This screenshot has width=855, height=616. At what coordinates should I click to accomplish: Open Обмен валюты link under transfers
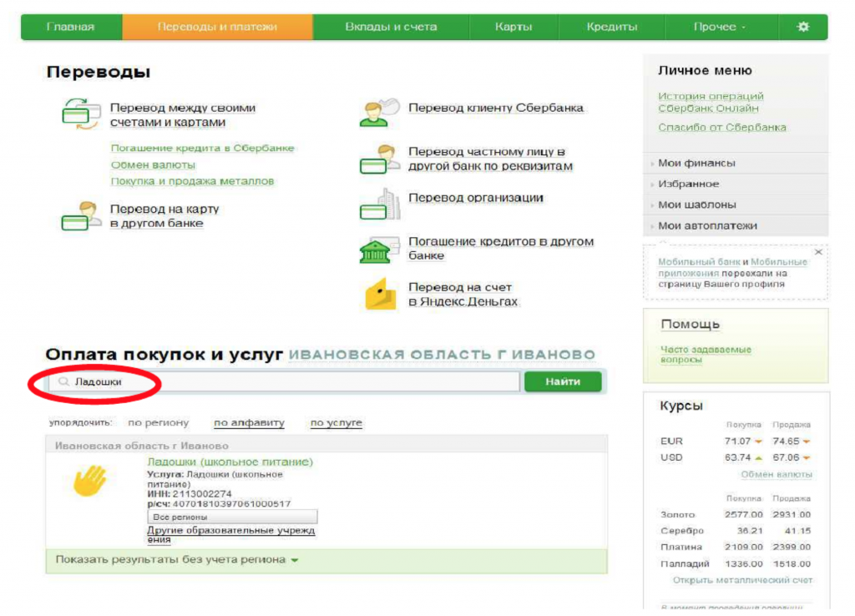pyautogui.click(x=154, y=164)
